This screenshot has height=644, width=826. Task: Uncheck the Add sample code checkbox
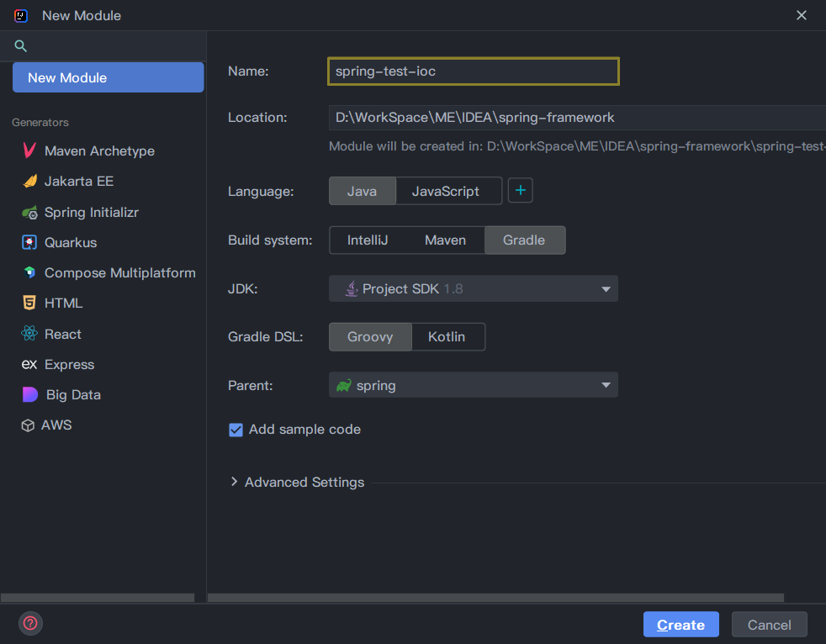[236, 430]
